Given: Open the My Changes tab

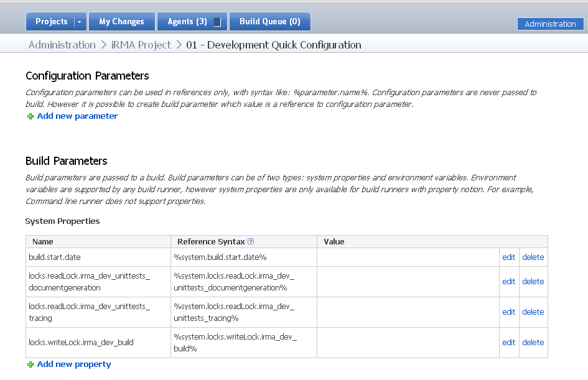Looking at the screenshot, I should click(121, 22).
